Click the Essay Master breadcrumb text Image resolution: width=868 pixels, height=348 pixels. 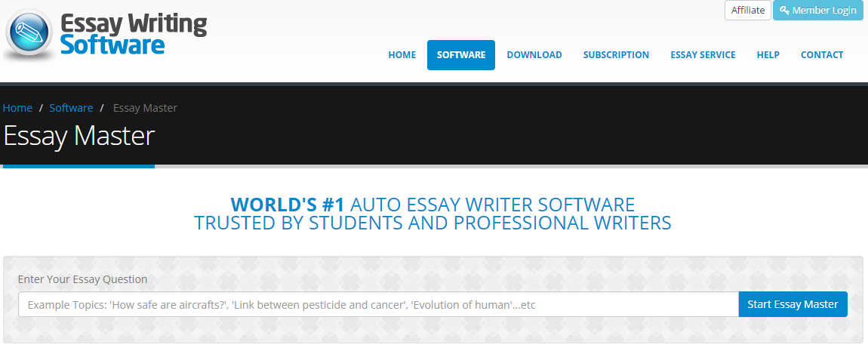(145, 108)
